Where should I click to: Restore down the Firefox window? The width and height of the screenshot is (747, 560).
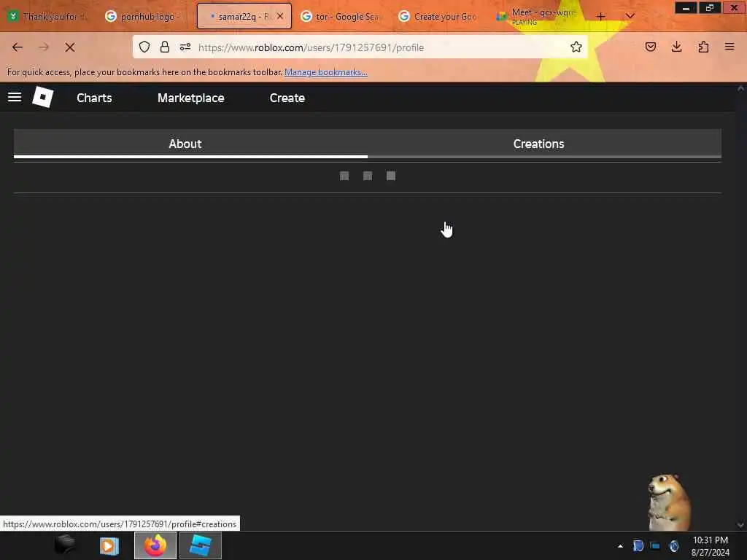tap(710, 8)
